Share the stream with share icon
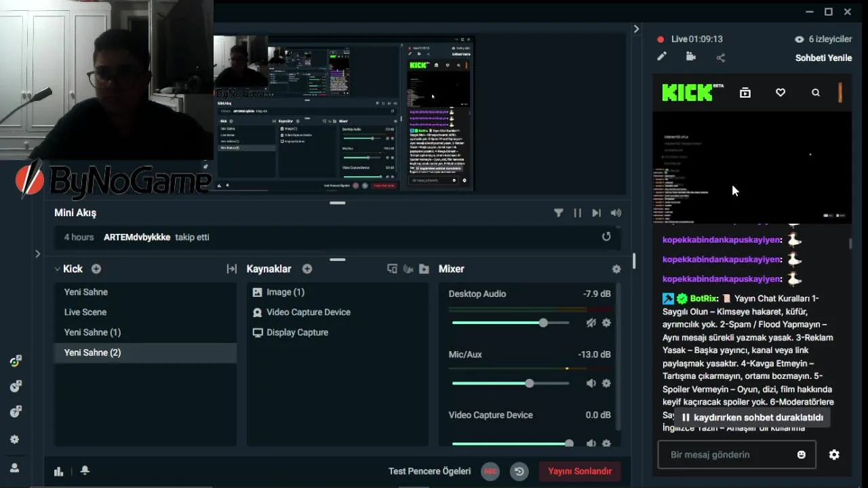This screenshot has width=868, height=488. click(x=720, y=58)
